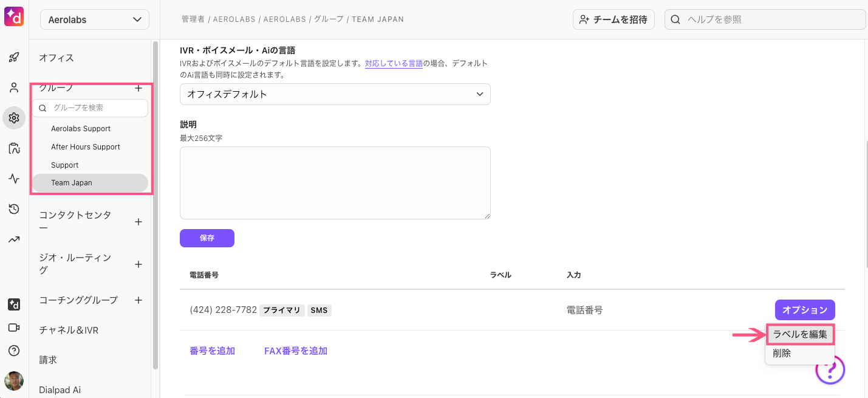The width and height of the screenshot is (868, 398).
Task: Open ジオ・ルーティング section
Action: [x=75, y=264]
